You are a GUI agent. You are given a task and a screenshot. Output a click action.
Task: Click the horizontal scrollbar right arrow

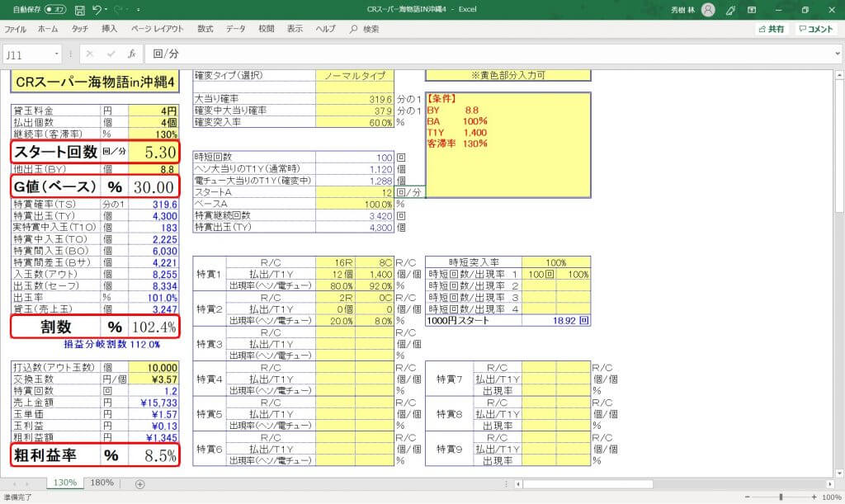[x=830, y=484]
